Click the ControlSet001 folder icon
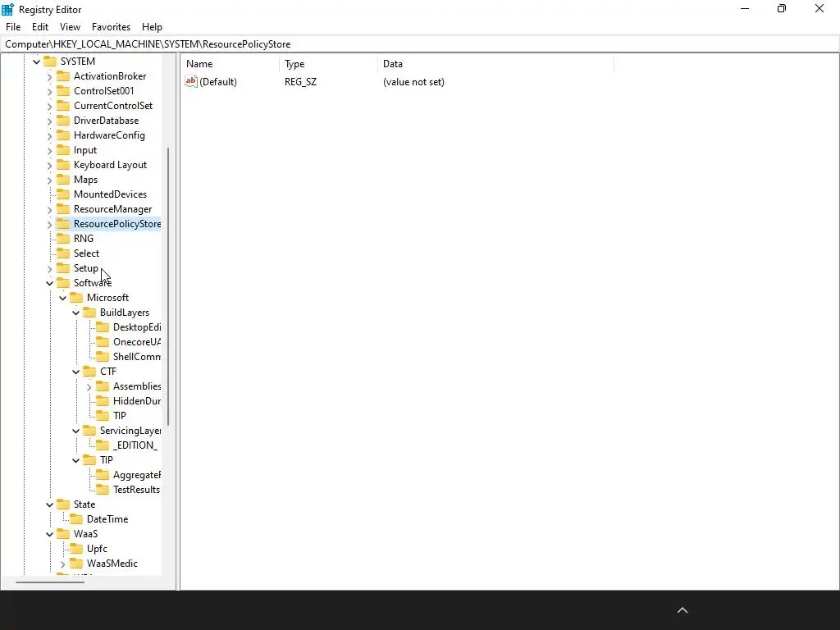 (63, 90)
